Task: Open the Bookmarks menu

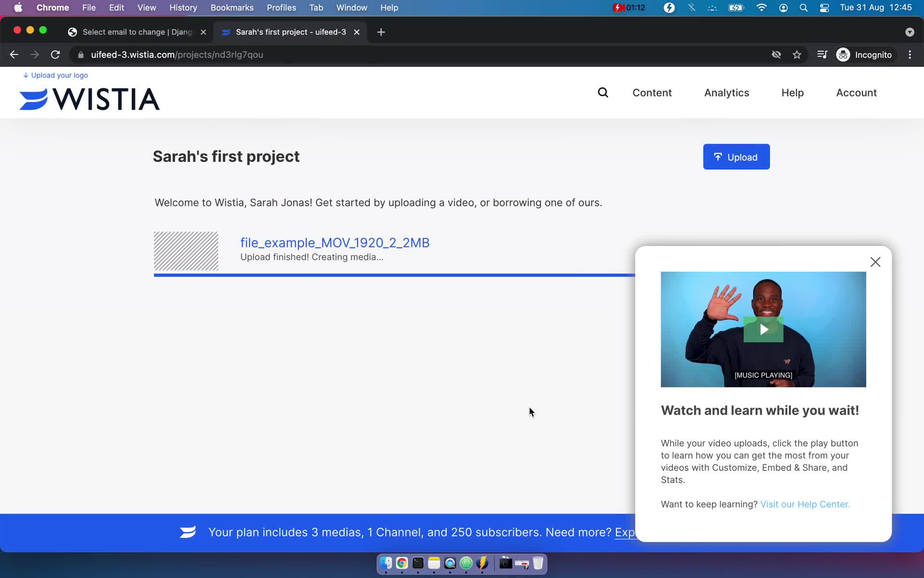Action: tap(232, 7)
